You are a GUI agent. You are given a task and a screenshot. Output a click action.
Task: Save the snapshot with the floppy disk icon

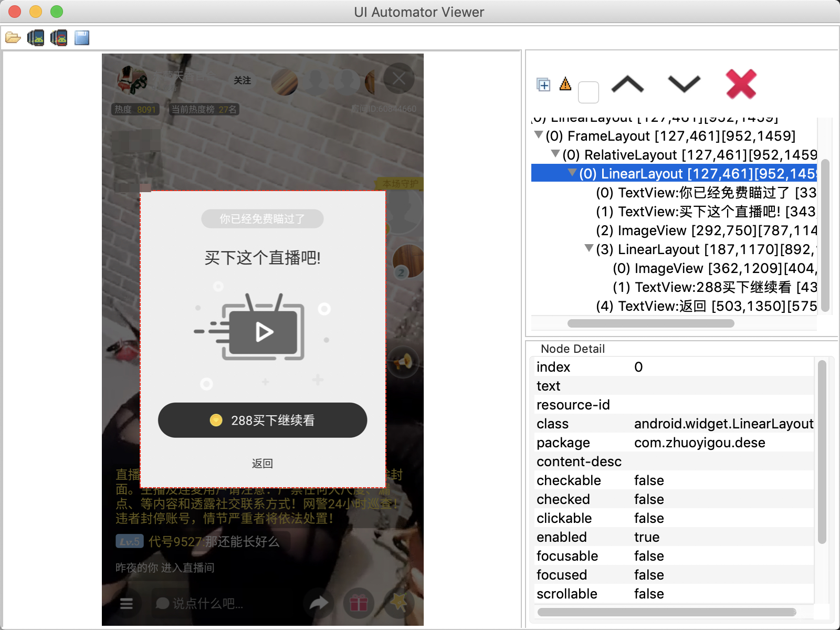(x=82, y=38)
